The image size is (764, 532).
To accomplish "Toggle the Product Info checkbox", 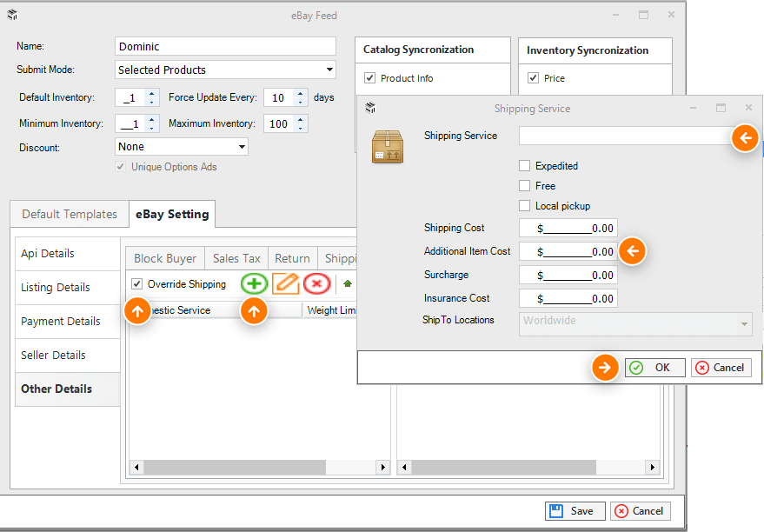I will click(369, 78).
